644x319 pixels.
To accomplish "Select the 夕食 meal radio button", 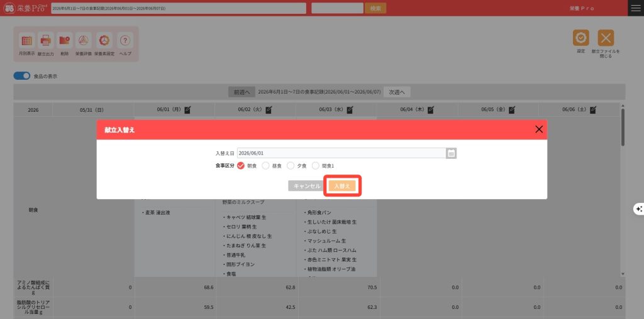I will [291, 166].
